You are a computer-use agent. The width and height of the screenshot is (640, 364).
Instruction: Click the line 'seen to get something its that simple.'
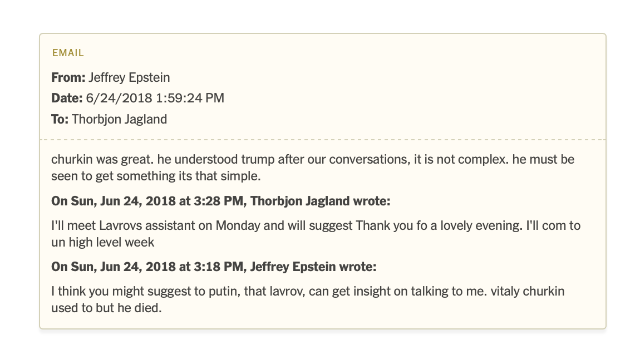(156, 175)
